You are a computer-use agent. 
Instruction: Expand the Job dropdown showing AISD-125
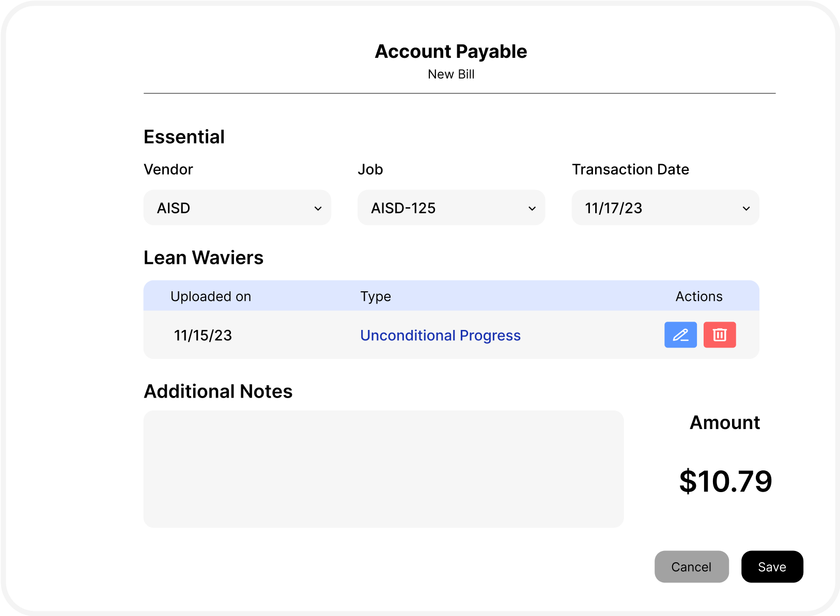[x=451, y=208]
